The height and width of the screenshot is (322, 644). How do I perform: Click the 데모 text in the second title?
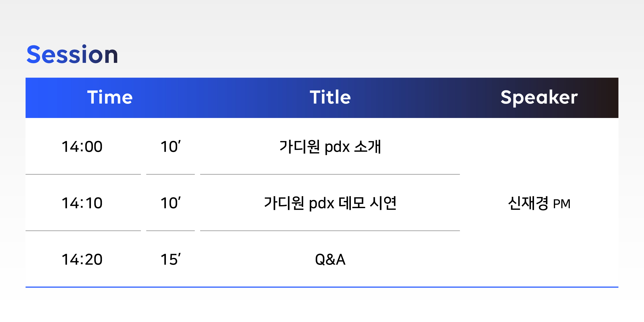(352, 203)
